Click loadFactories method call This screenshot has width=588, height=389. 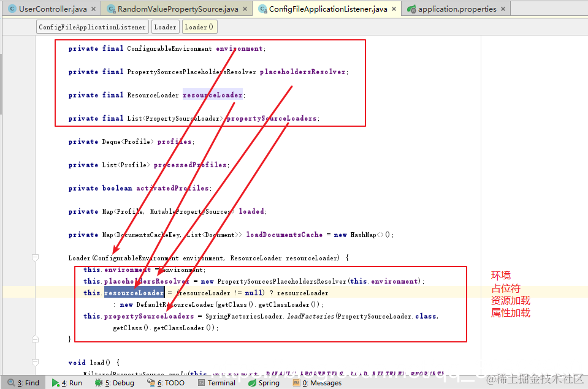pos(310,316)
